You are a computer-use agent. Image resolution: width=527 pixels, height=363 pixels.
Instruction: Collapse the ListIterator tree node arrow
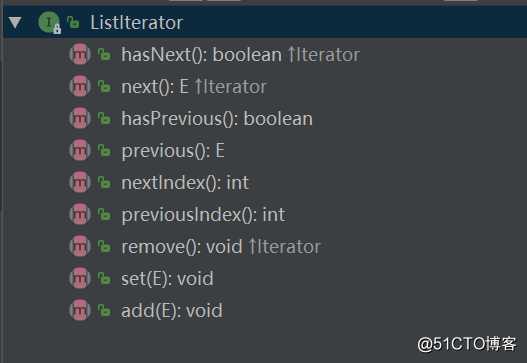(x=15, y=23)
